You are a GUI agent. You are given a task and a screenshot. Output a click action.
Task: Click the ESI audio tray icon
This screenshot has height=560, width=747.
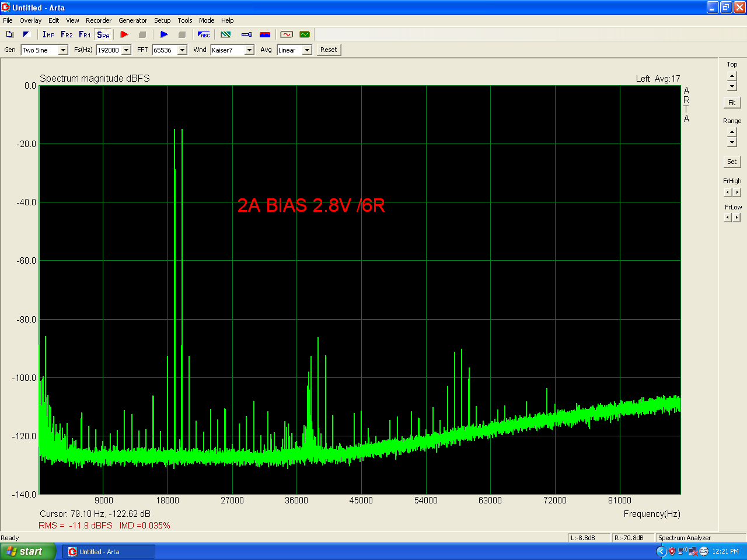pyautogui.click(x=704, y=551)
